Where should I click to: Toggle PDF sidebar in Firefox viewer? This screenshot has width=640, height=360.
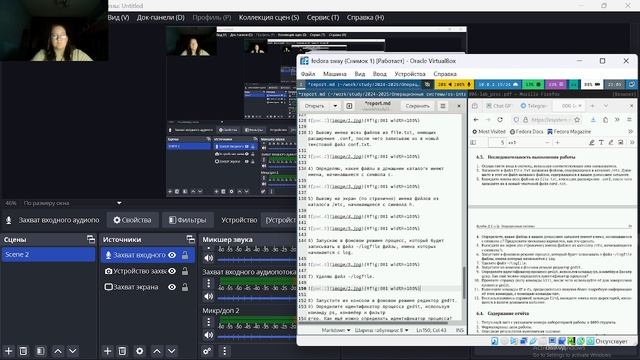[473, 142]
